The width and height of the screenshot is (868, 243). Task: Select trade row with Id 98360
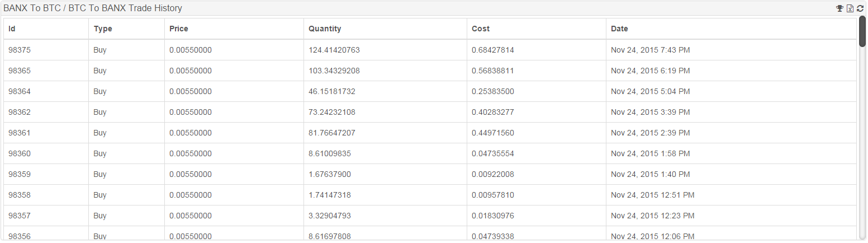(430, 153)
